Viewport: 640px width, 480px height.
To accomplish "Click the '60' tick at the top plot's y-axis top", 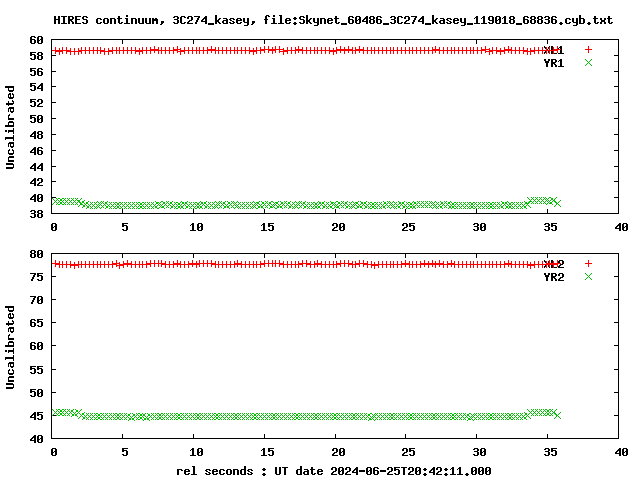I will tap(36, 40).
